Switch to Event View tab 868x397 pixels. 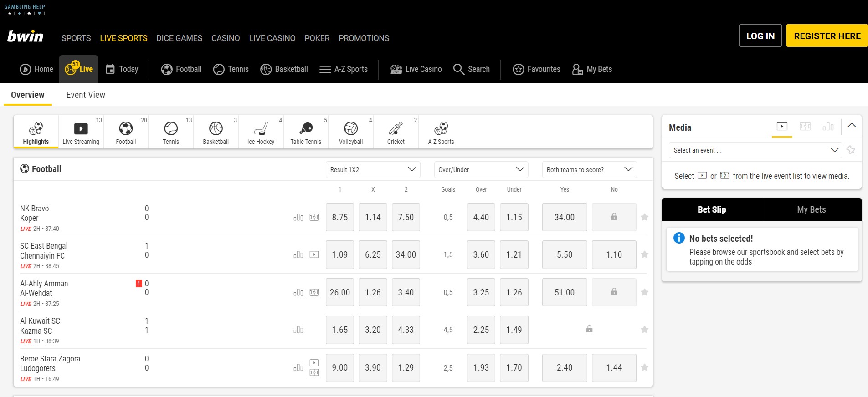click(86, 95)
